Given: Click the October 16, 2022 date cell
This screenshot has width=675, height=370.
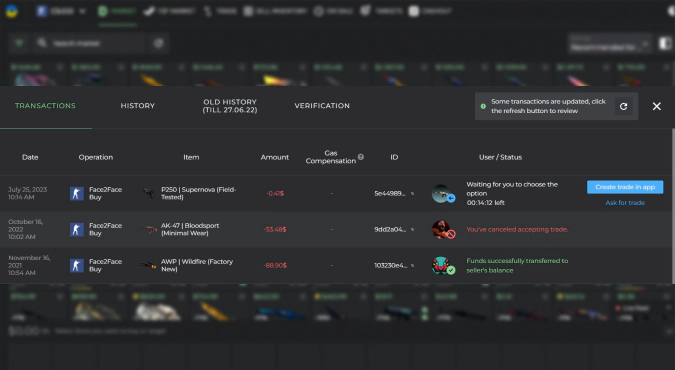Looking at the screenshot, I should coord(26,229).
